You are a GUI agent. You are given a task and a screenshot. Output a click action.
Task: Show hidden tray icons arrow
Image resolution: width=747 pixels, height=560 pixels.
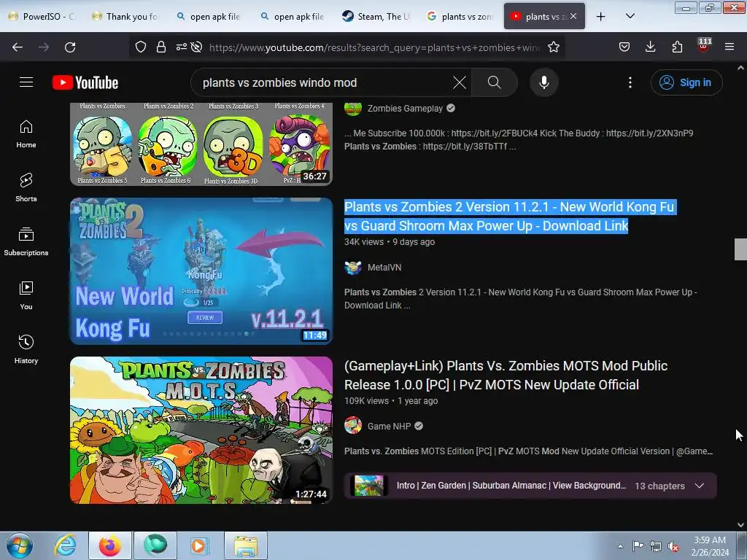pyautogui.click(x=620, y=546)
